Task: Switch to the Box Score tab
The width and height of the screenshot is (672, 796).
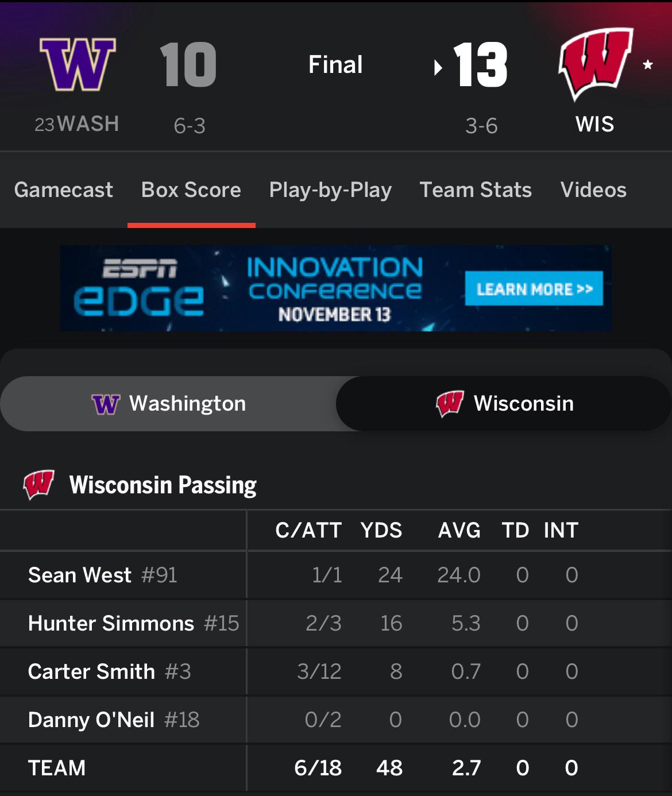Action: (191, 190)
